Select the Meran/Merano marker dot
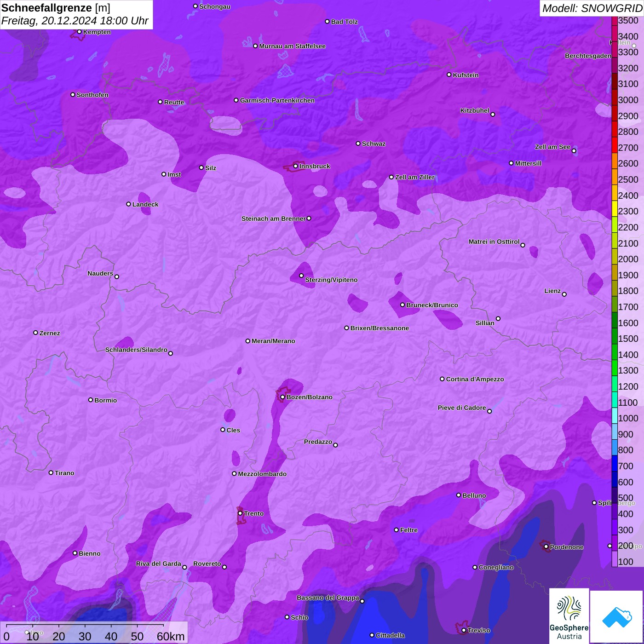The height and width of the screenshot is (644, 644). click(x=248, y=341)
